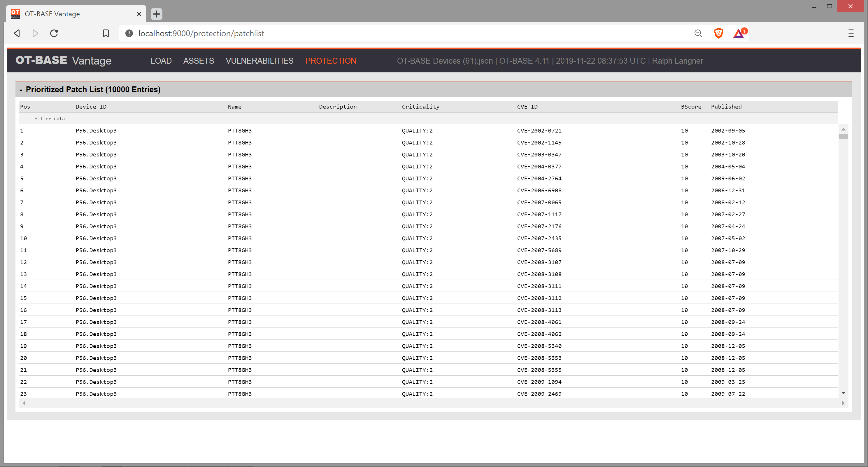
Task: Click the browser forward arrow
Action: [x=35, y=33]
